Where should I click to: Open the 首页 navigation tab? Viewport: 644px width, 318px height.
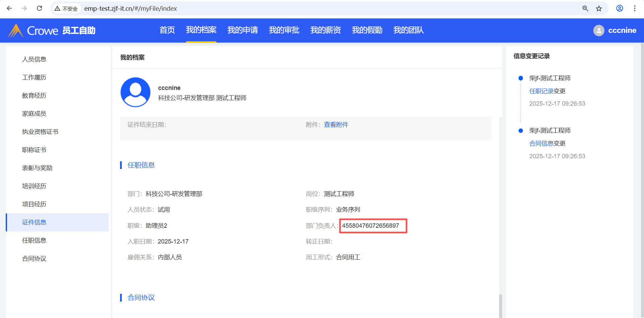[167, 30]
